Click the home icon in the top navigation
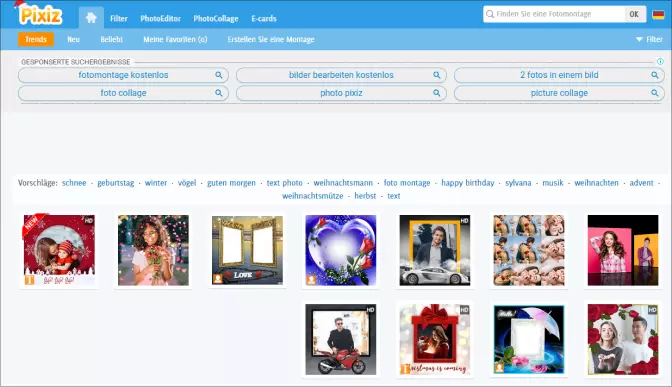This screenshot has height=387, width=672. (x=91, y=18)
